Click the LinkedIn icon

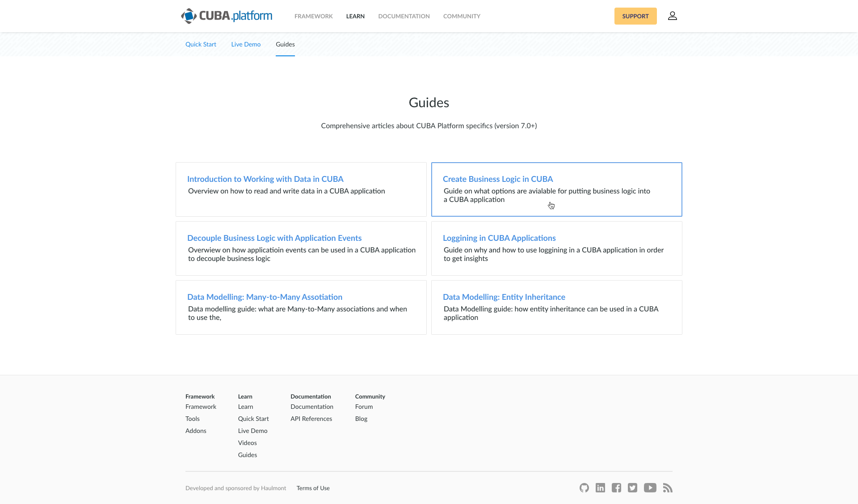pyautogui.click(x=600, y=488)
